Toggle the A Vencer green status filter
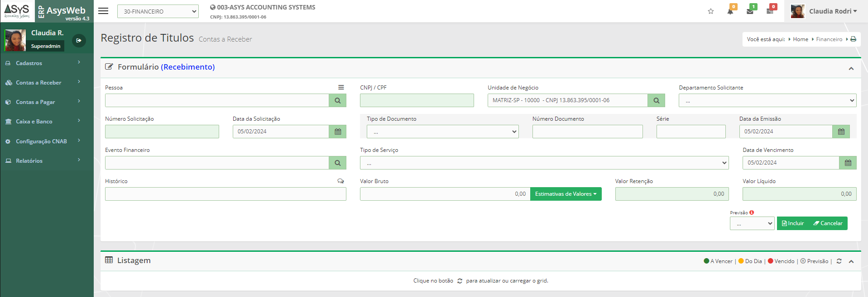 click(718, 261)
